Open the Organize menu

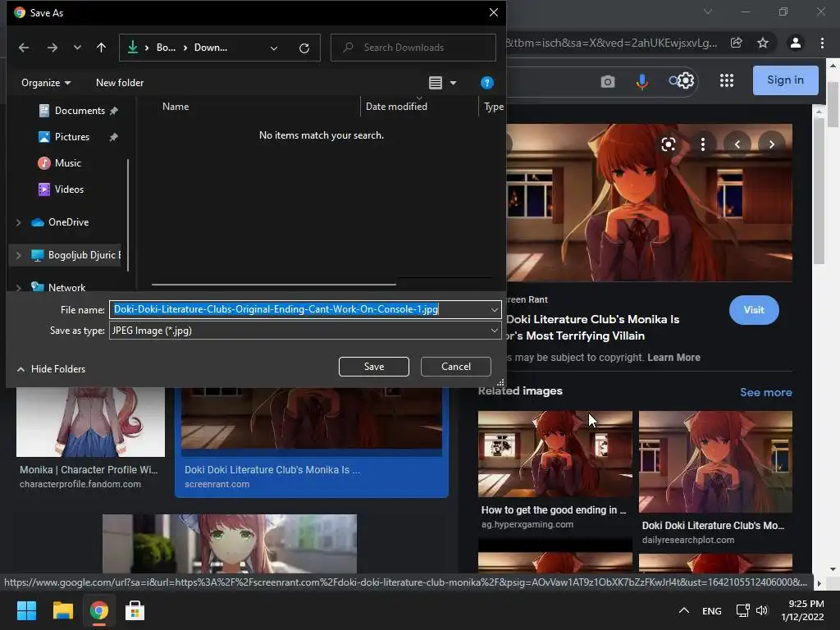[x=46, y=83]
